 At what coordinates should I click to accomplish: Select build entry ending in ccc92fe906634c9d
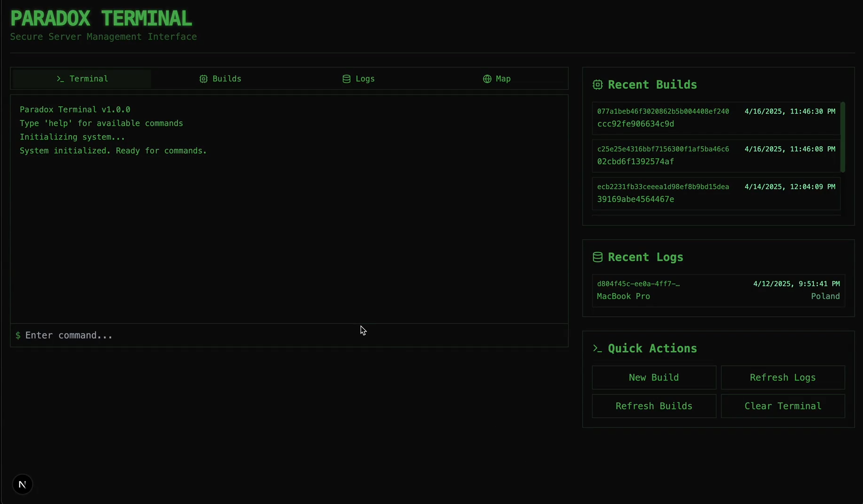[x=715, y=118]
